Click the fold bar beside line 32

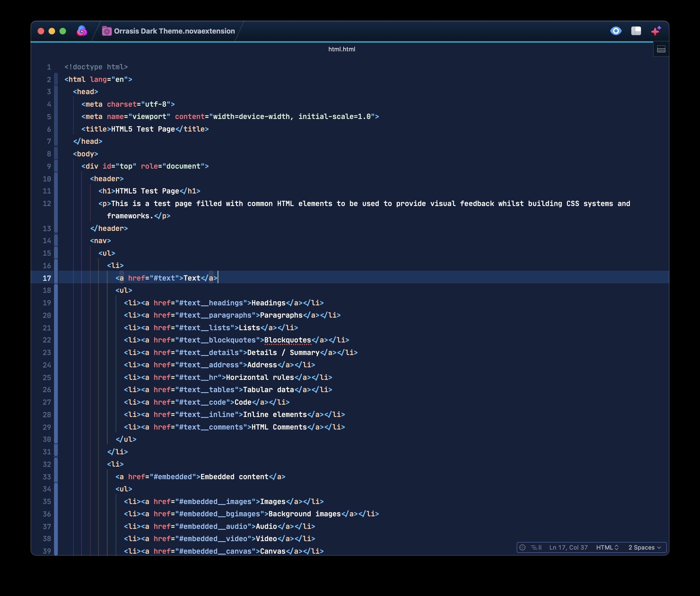tap(56, 464)
